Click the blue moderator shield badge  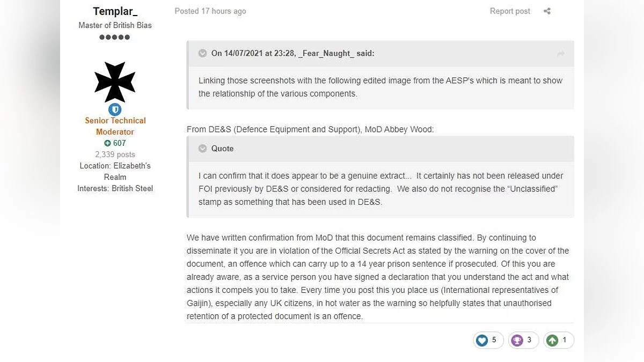(115, 109)
